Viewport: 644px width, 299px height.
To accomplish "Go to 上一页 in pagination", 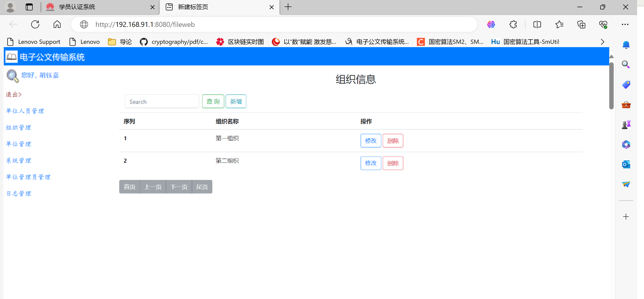I will tap(153, 187).
